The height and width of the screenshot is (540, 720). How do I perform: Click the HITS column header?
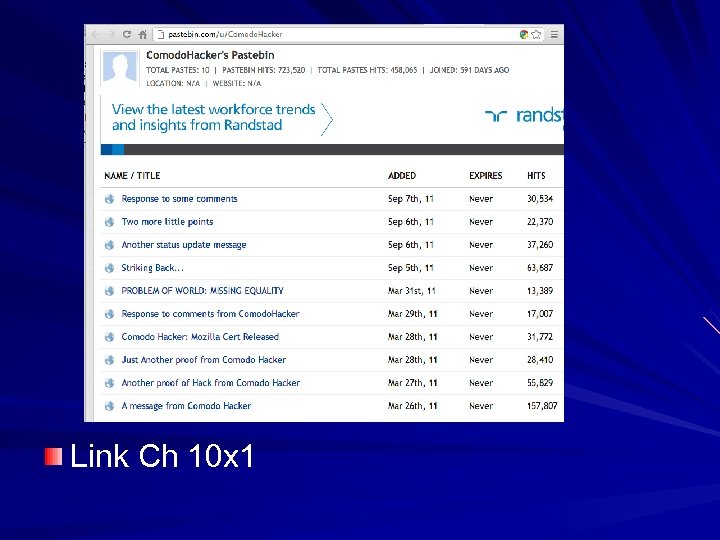tap(536, 175)
